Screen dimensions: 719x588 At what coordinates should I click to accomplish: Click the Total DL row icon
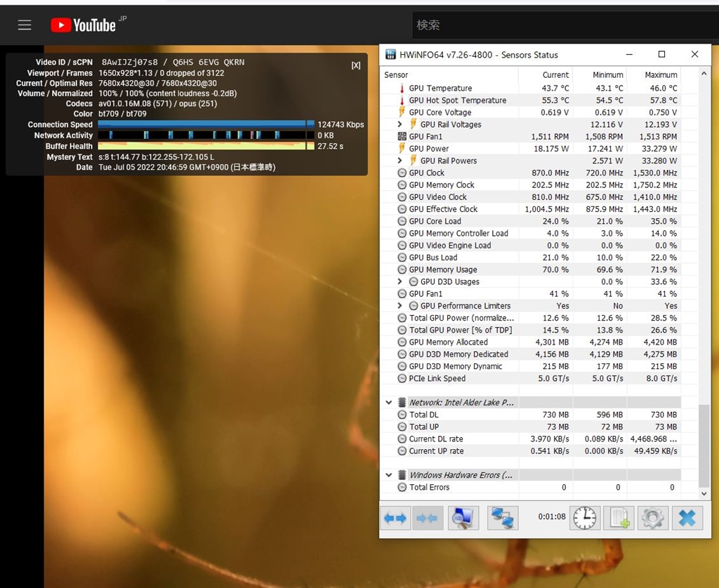point(402,414)
